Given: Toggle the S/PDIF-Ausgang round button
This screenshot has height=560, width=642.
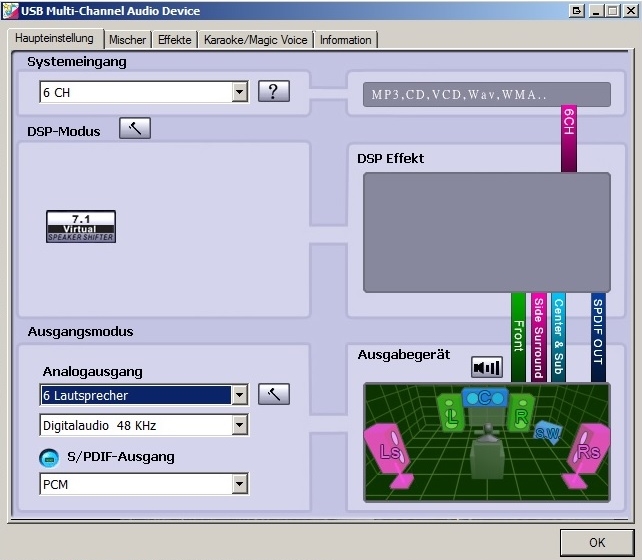Looking at the screenshot, I should (49, 458).
